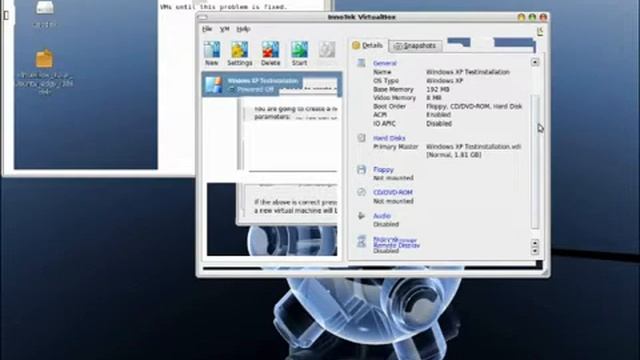Viewport: 640px width, 360px height.
Task: Open the Audio settings link
Action: 382,216
